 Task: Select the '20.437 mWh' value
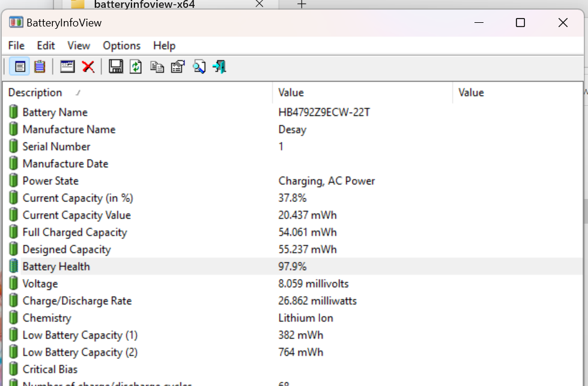coord(308,215)
